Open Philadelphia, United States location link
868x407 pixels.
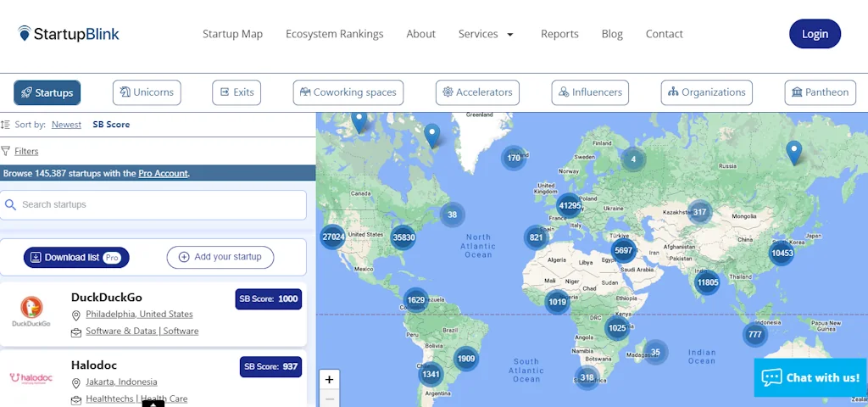point(140,314)
